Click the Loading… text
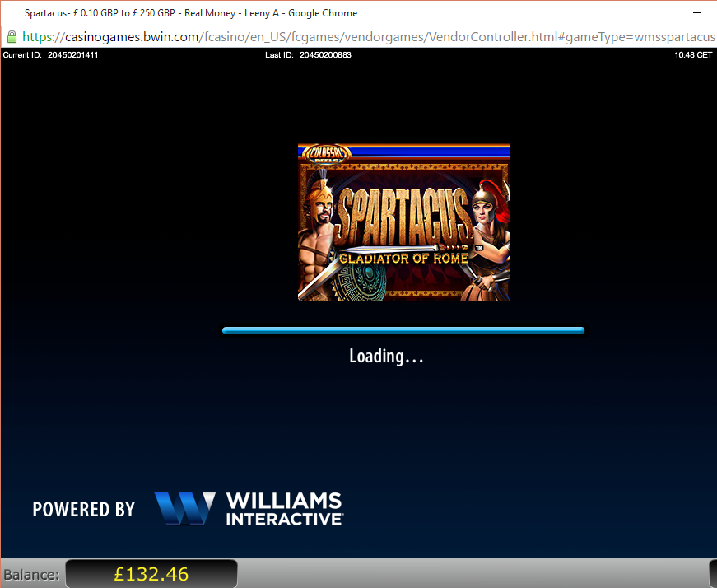The width and height of the screenshot is (717, 588). [386, 357]
